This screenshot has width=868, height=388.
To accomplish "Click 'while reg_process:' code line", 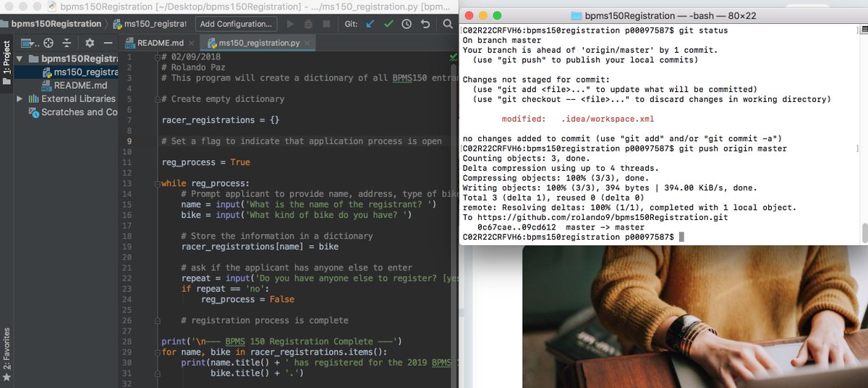I will tap(205, 183).
